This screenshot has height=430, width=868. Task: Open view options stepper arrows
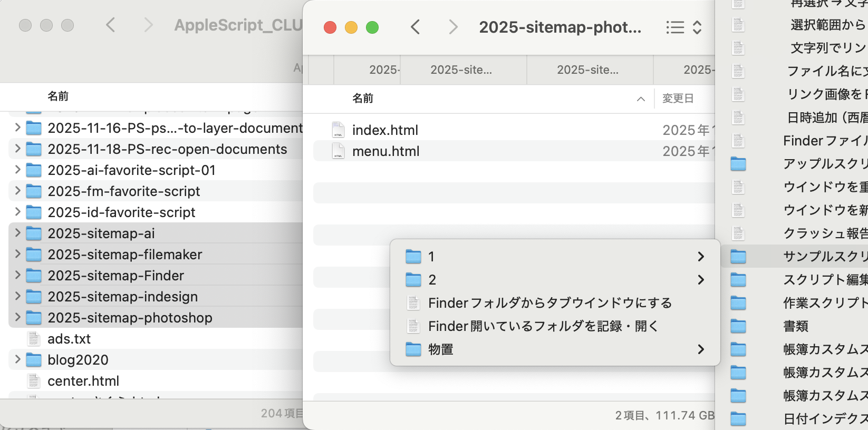[x=697, y=27]
